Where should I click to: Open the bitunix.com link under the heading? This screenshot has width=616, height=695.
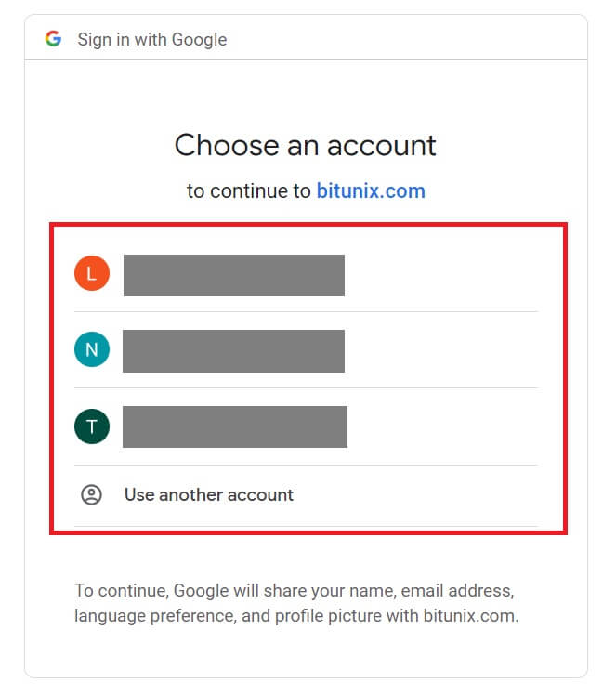point(370,191)
